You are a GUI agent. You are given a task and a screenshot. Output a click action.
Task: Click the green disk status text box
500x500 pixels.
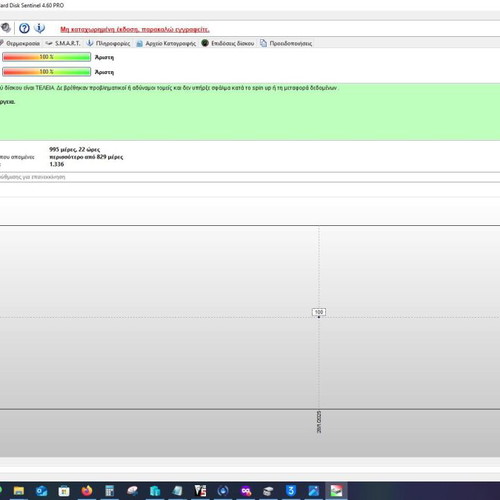(250, 112)
